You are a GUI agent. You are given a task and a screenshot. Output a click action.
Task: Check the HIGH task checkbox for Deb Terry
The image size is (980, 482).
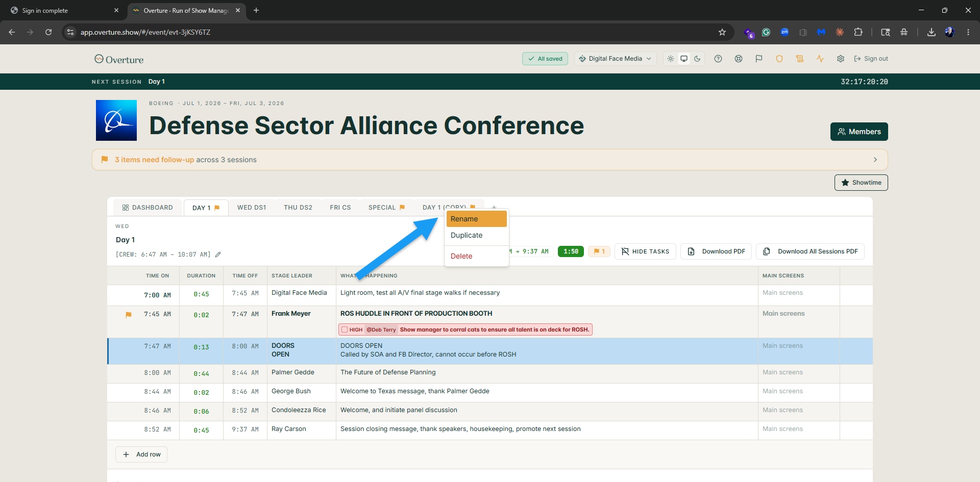pyautogui.click(x=345, y=329)
